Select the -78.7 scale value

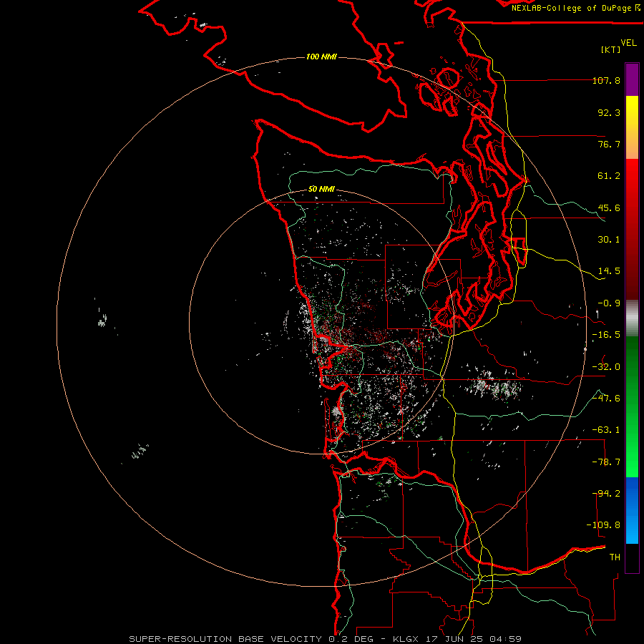point(606,462)
